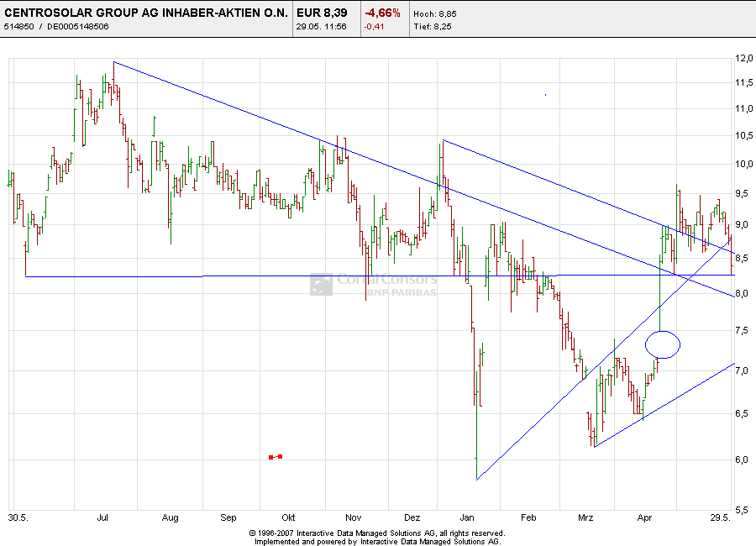Viewport: 756px width, 546px height.
Task: Click the x-axis month label "Aug"
Action: pyautogui.click(x=171, y=518)
